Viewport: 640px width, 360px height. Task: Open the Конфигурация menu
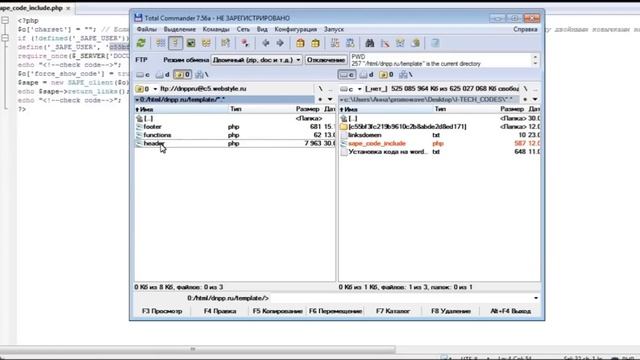tap(296, 29)
